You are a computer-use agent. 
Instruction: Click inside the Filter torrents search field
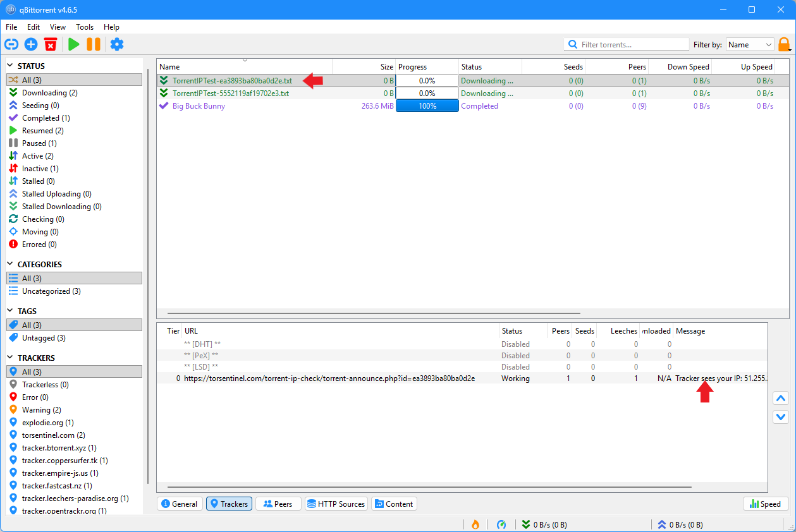[626, 44]
